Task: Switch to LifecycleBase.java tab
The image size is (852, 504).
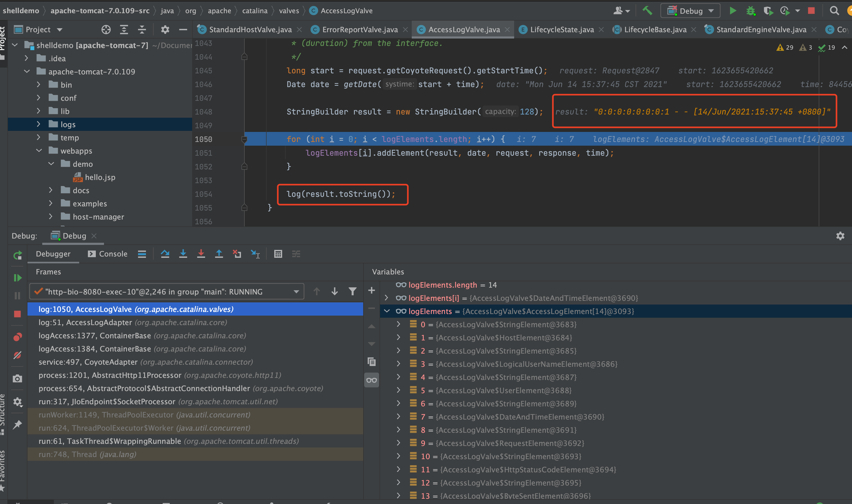Action: coord(655,30)
